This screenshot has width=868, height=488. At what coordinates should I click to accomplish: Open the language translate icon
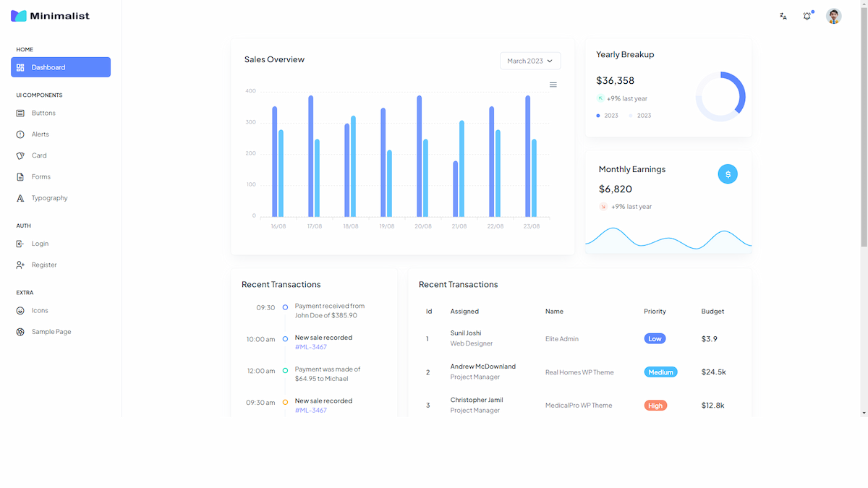pos(783,16)
